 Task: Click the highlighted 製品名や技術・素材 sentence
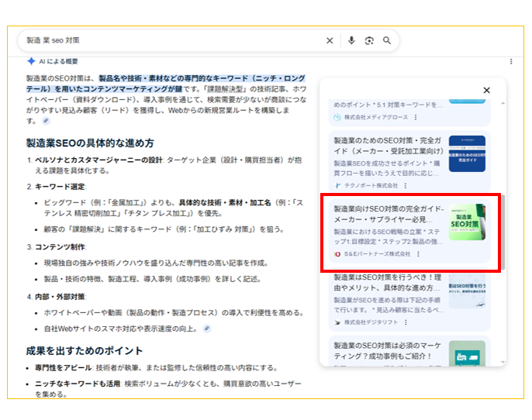pyautogui.click(x=166, y=84)
